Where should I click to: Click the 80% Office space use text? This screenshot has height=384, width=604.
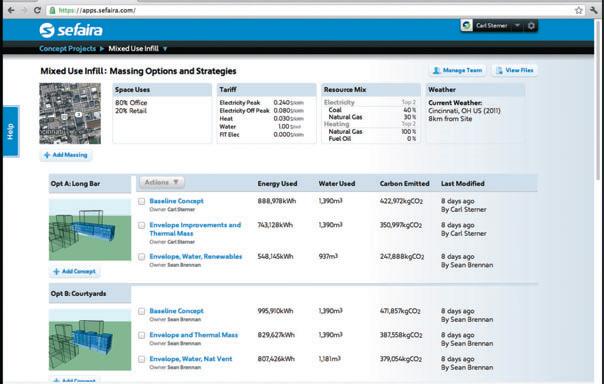[131, 103]
